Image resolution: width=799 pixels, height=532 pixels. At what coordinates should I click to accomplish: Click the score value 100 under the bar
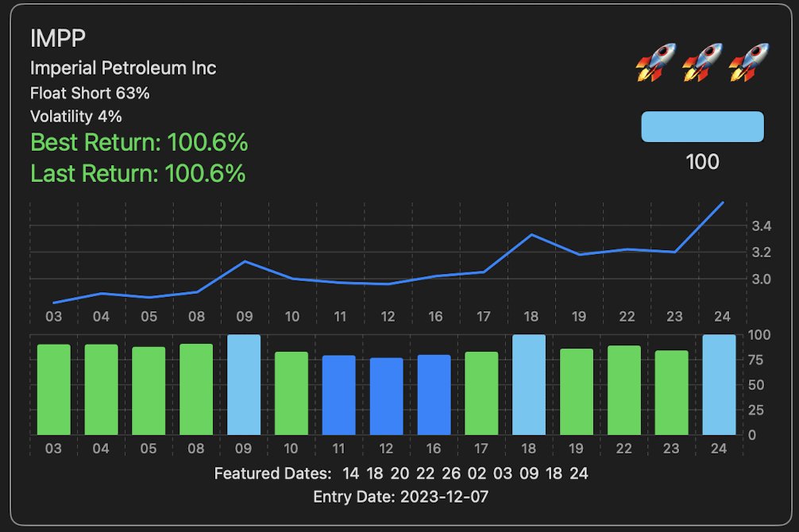(x=702, y=162)
